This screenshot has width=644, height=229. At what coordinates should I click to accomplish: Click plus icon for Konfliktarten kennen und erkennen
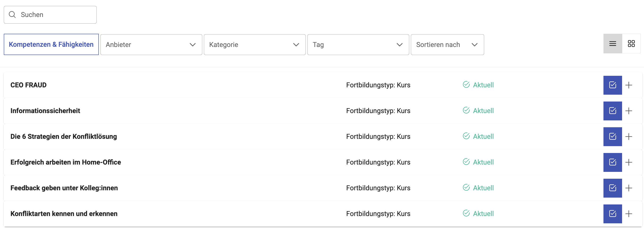628,214
